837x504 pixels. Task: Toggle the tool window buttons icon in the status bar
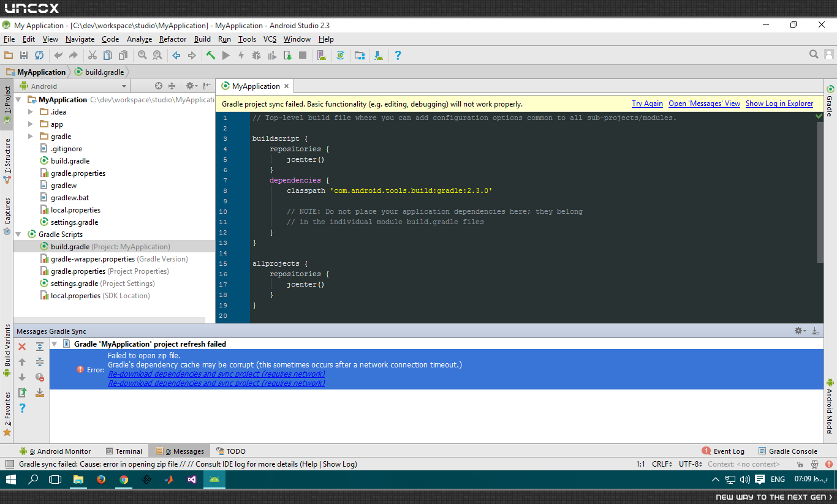pyautogui.click(x=9, y=464)
